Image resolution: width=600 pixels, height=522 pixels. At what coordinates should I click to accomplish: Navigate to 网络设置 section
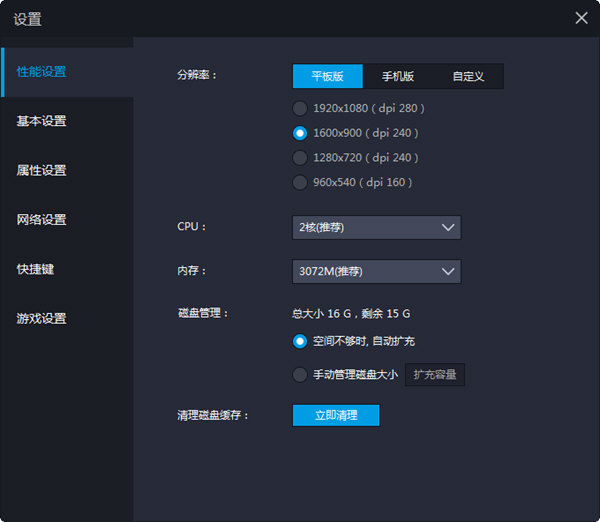coord(42,220)
